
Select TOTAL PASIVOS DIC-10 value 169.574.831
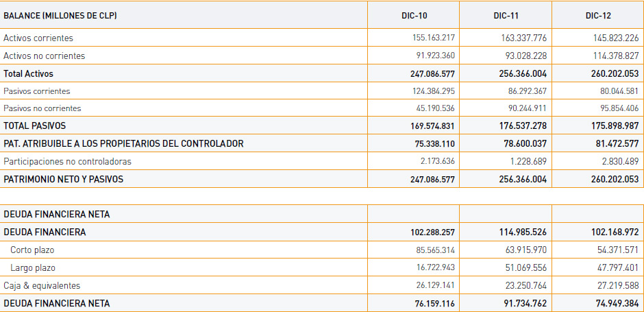tap(432, 125)
